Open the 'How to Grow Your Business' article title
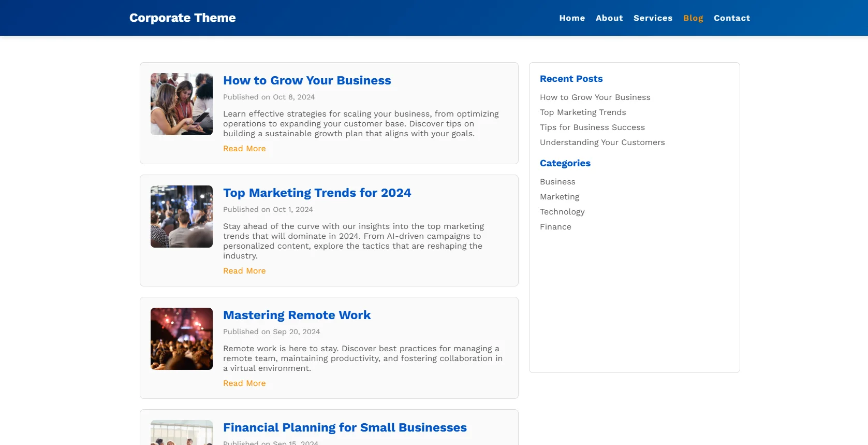 click(x=307, y=81)
